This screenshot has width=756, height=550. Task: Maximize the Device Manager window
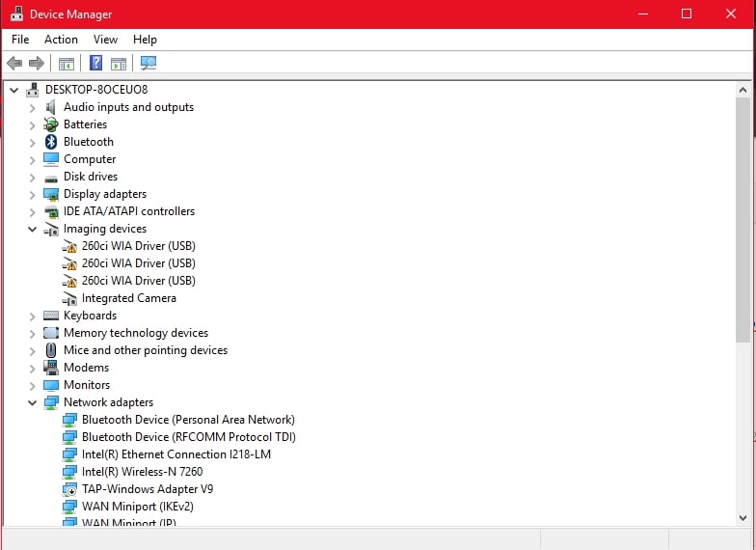coord(687,14)
